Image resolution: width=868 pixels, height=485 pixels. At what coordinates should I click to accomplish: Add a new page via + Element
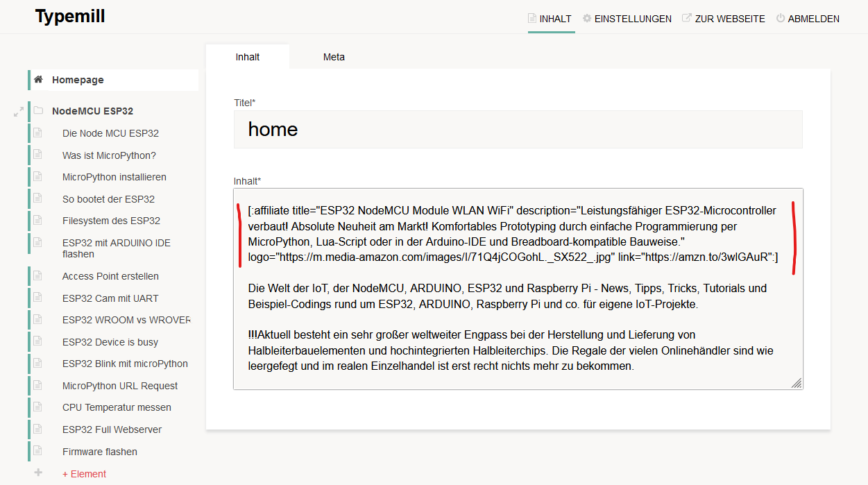(x=84, y=474)
